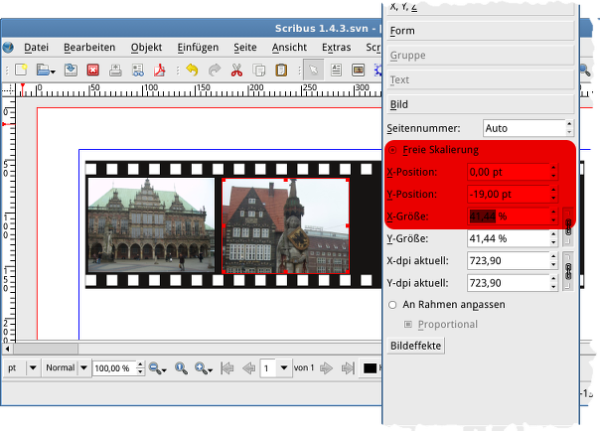Click the Save document icon
Viewport: 600px width, 431px height.
coord(71,70)
